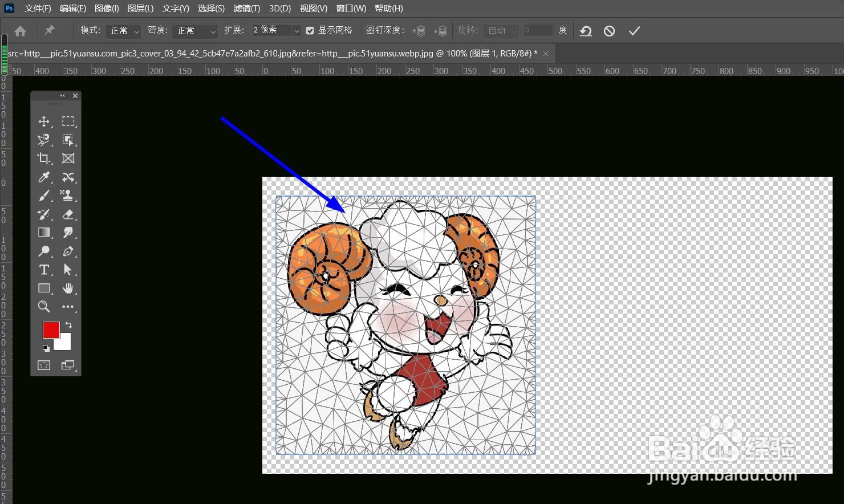The image size is (844, 504).
Task: Select the Hand tool
Action: 68,288
